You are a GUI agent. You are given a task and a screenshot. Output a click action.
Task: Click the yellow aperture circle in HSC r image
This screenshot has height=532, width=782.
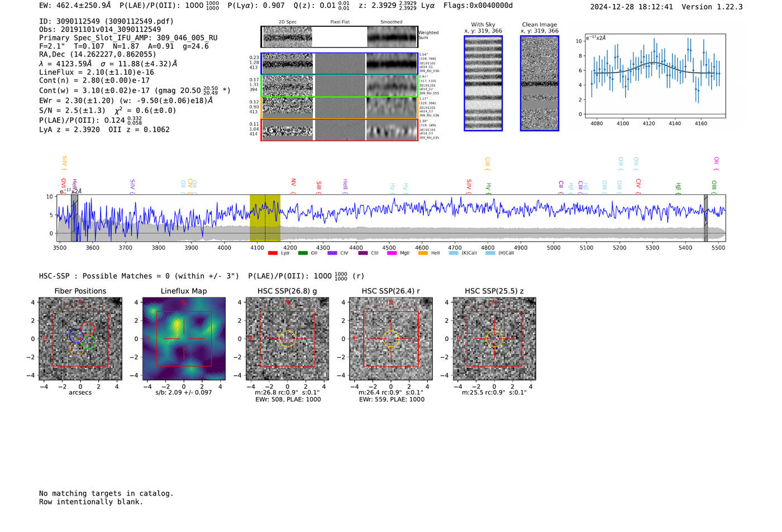pos(391,339)
